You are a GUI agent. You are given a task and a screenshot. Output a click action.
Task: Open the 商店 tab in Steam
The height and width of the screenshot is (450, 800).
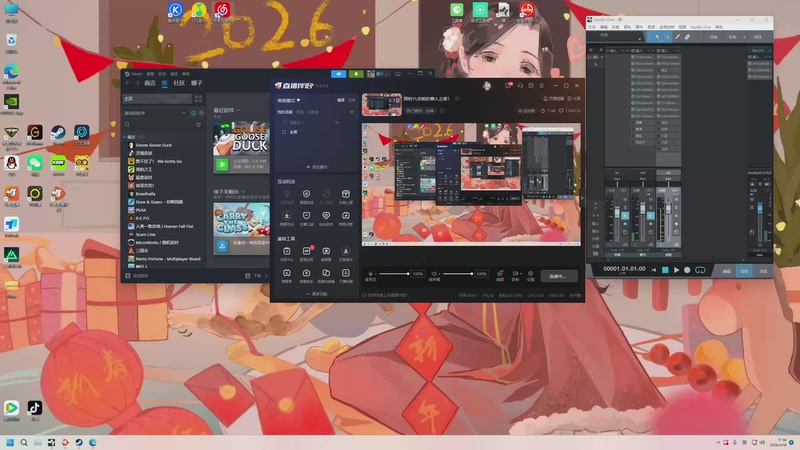pos(149,83)
